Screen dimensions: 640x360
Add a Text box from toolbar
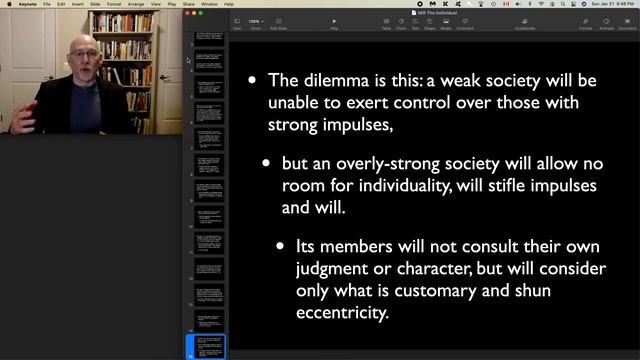point(415,24)
